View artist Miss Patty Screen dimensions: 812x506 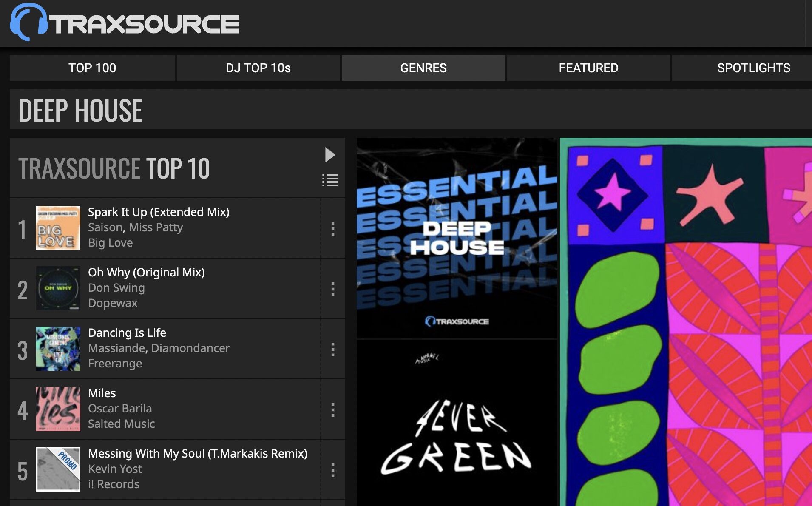(x=156, y=227)
